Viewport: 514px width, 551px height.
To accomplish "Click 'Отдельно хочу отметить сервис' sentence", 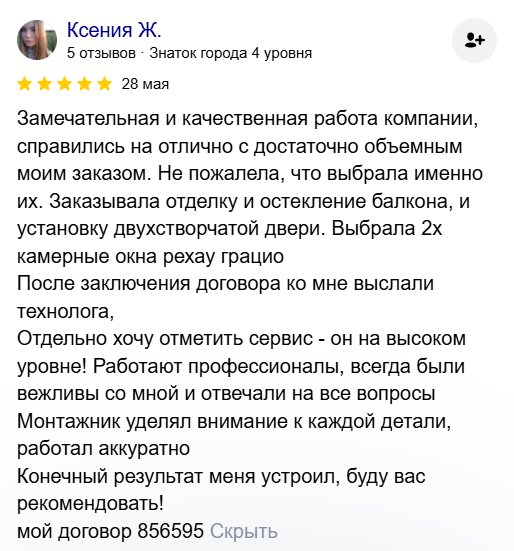I will tap(165, 339).
